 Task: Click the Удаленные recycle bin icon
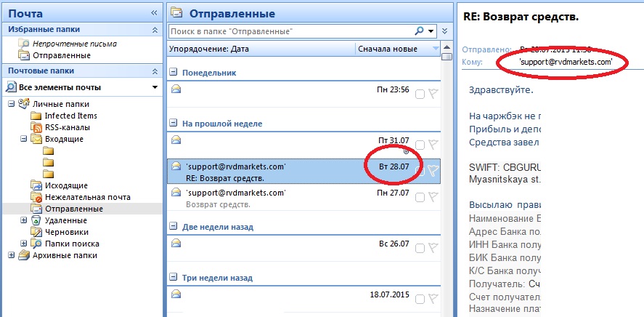pyautogui.click(x=36, y=220)
